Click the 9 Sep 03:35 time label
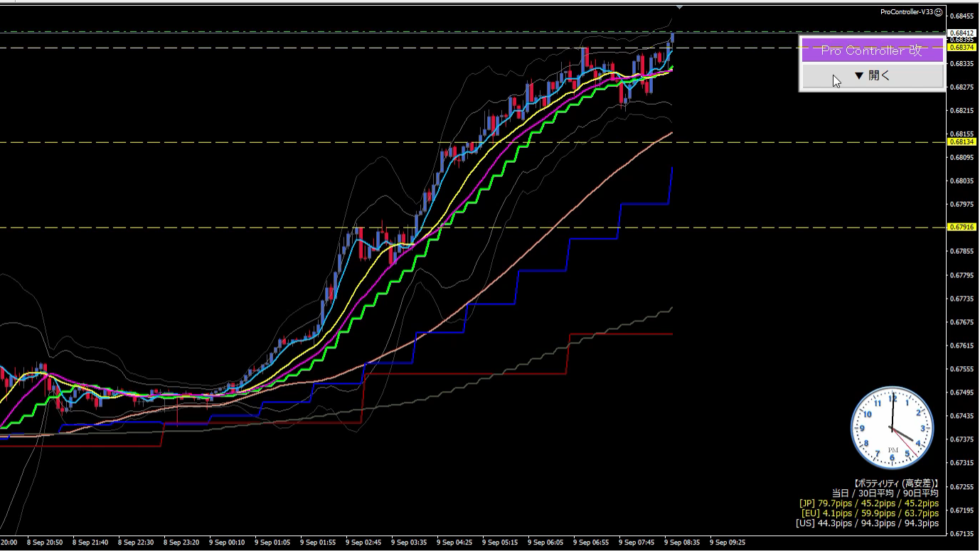This screenshot has height=551, width=980. 410,542
